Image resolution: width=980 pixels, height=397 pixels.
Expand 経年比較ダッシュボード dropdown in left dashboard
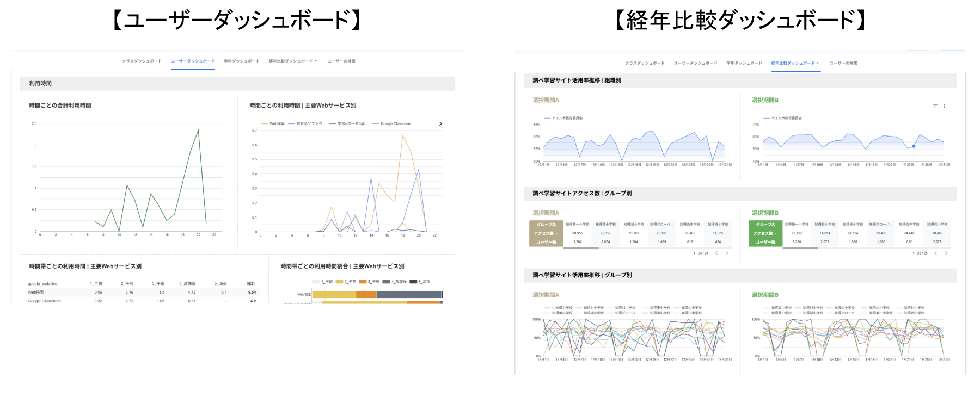293,61
